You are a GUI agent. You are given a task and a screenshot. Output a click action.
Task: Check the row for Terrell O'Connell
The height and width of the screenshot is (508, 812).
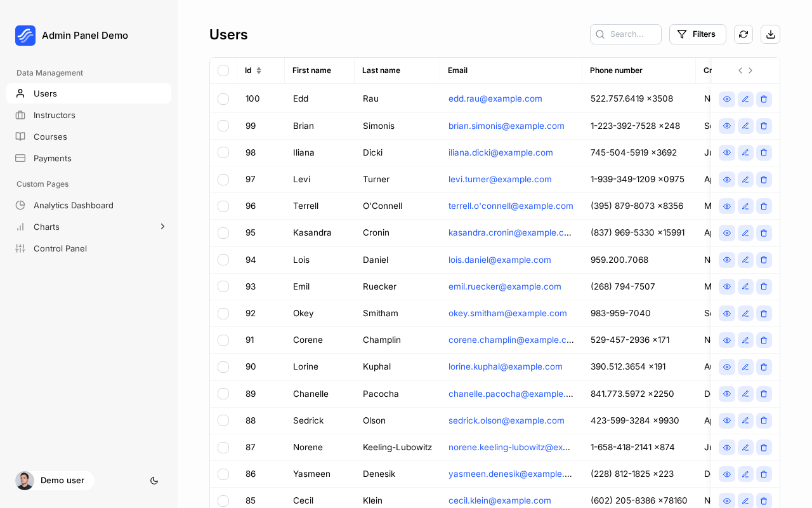(x=223, y=206)
